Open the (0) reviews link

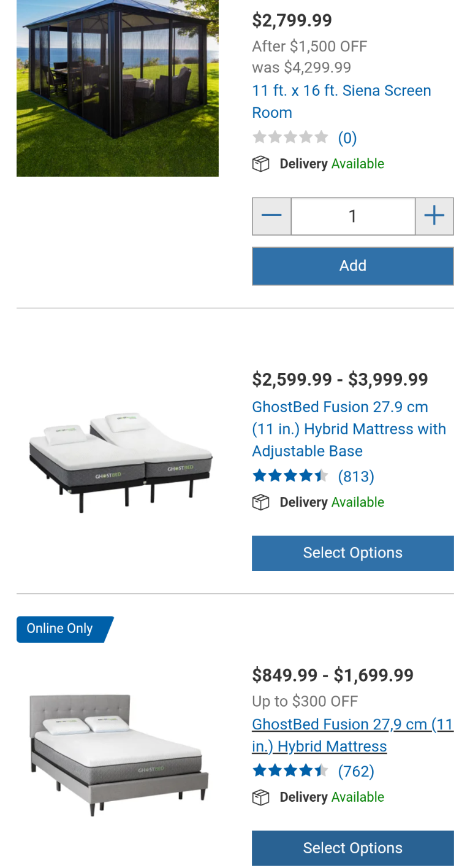tap(347, 138)
